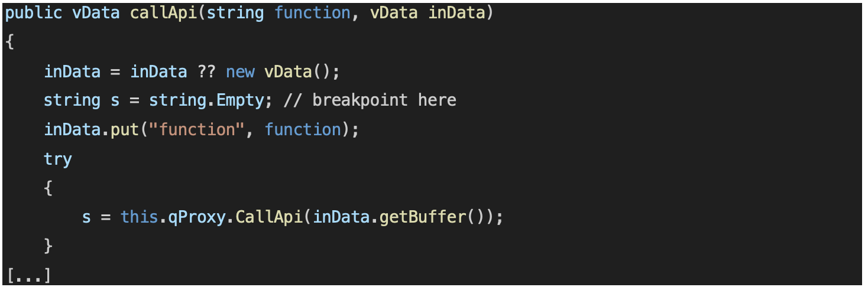The height and width of the screenshot is (287, 868).
Task: Click the callApi method name
Action: (164, 14)
